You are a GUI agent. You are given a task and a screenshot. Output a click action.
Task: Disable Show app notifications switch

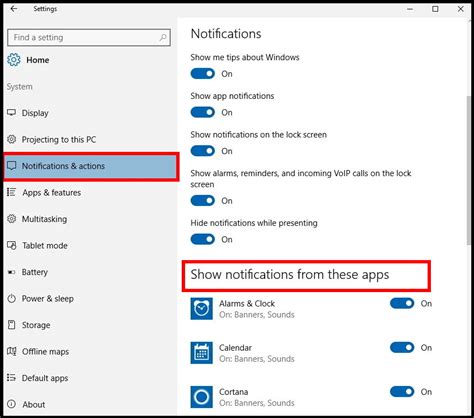click(203, 112)
